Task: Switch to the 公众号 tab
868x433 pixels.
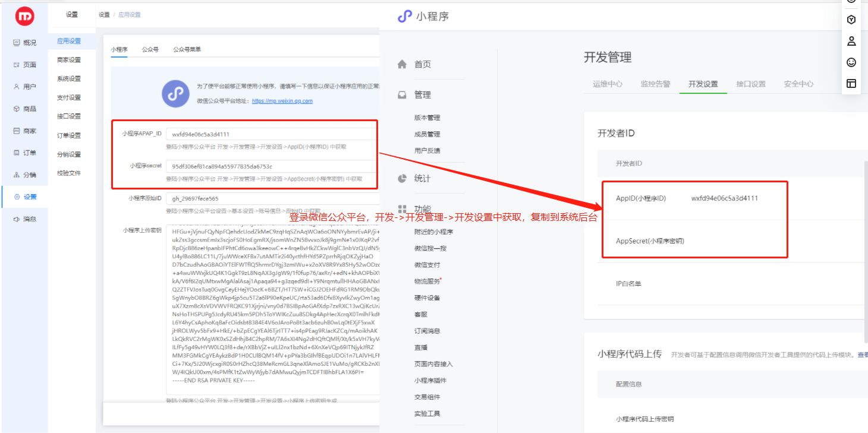Action: pyautogui.click(x=150, y=49)
